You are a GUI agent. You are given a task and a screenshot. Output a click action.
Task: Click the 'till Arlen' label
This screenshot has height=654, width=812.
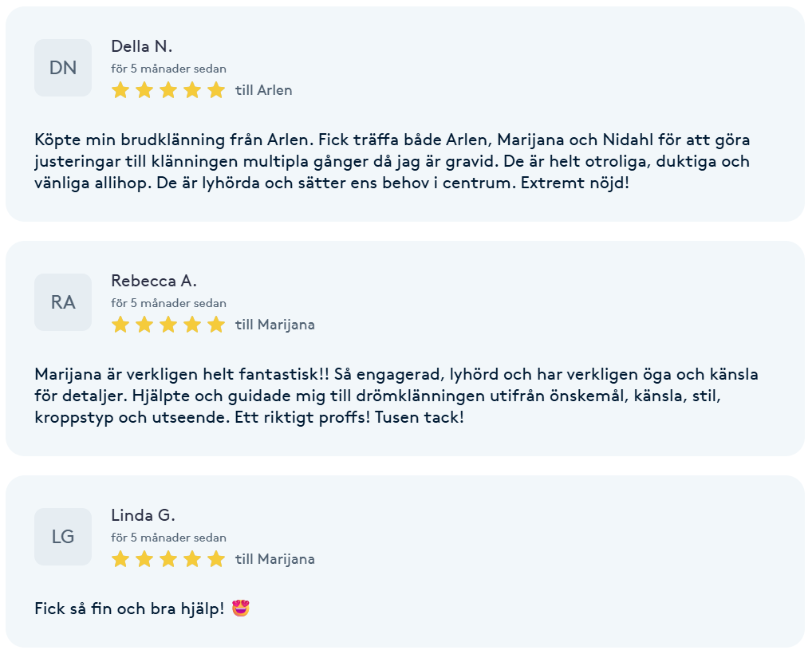point(263,90)
